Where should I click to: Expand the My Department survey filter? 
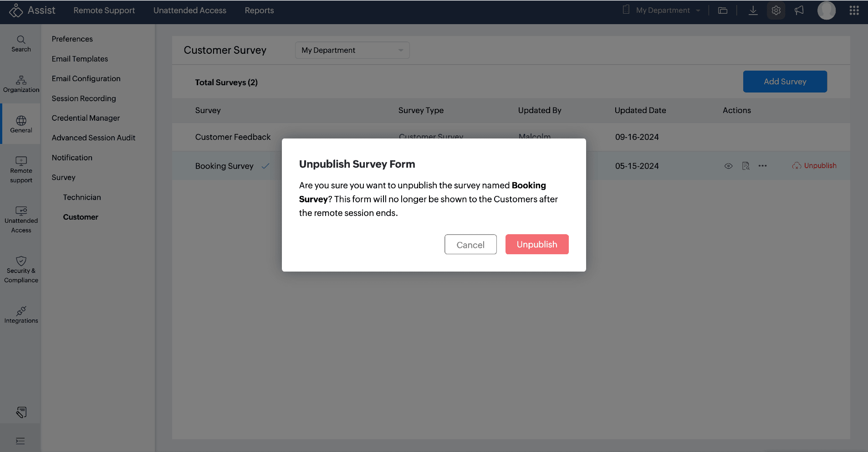pos(352,50)
